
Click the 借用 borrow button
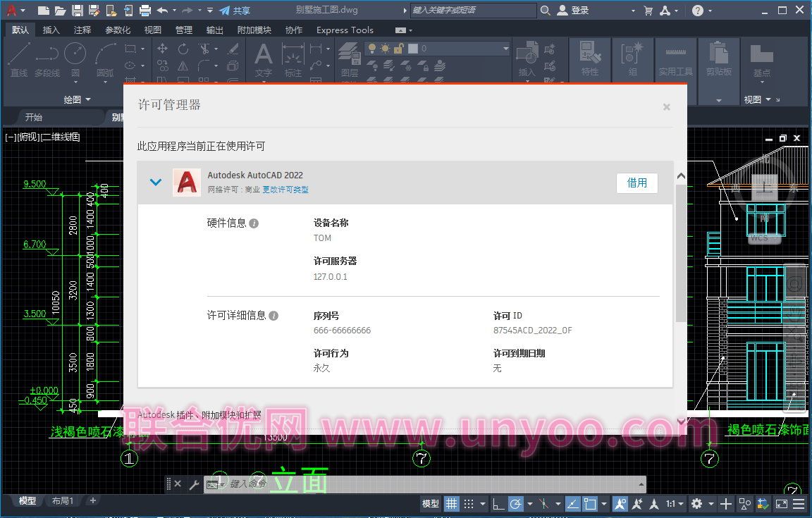[637, 183]
